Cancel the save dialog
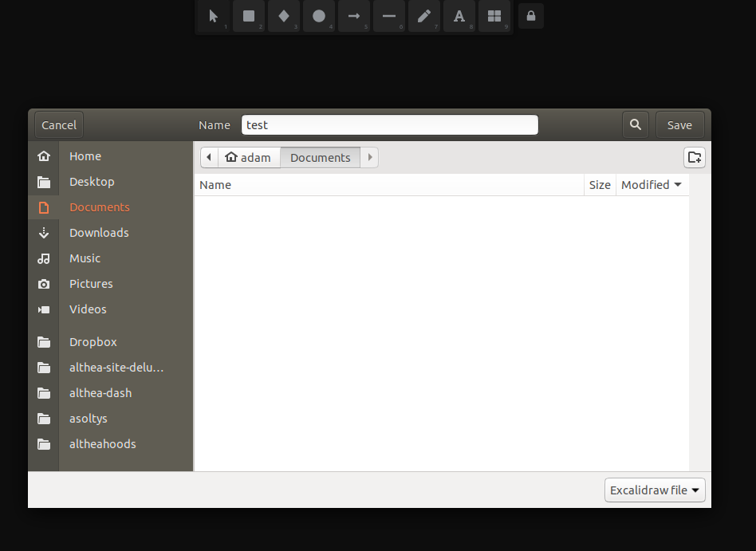This screenshot has width=756, height=551. pyautogui.click(x=58, y=124)
